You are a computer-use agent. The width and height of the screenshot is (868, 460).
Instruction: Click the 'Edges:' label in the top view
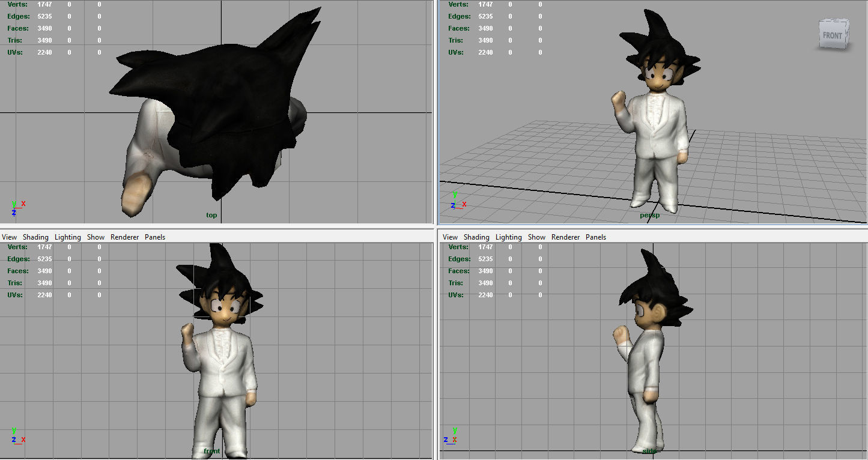(18, 16)
